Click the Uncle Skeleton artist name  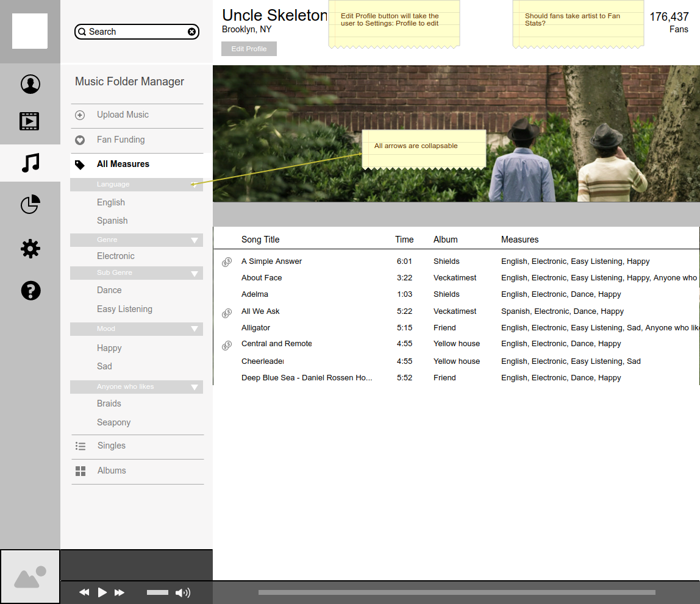[274, 16]
